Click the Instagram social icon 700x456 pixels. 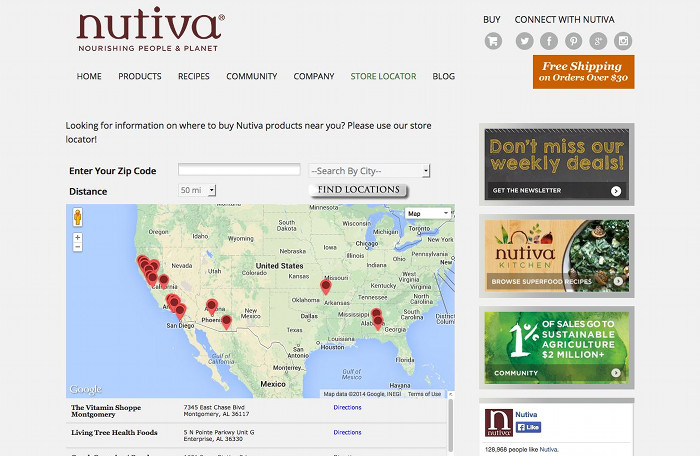tap(624, 41)
